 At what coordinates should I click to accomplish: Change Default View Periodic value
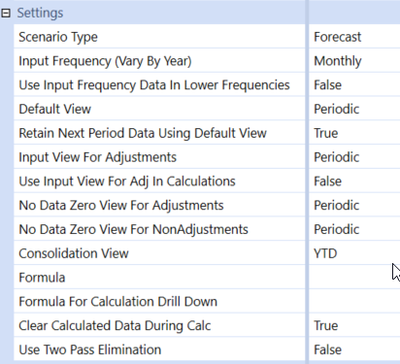tap(355, 109)
